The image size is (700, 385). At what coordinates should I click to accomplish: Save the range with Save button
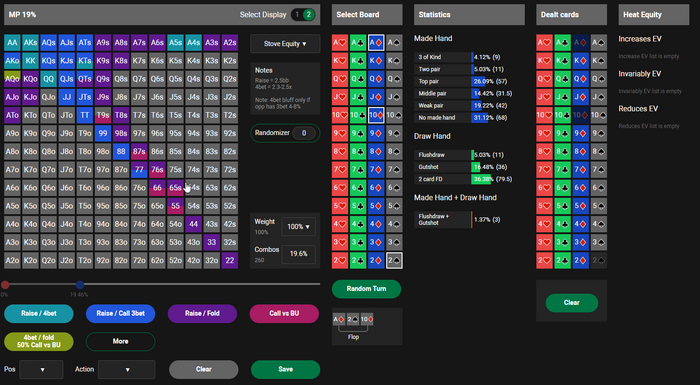pos(285,369)
